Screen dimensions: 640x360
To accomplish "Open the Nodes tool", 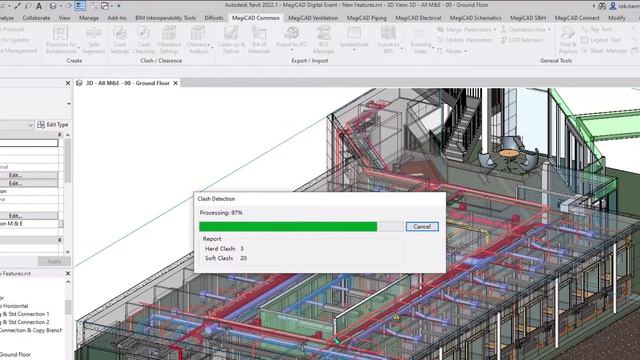I will pos(451,51).
